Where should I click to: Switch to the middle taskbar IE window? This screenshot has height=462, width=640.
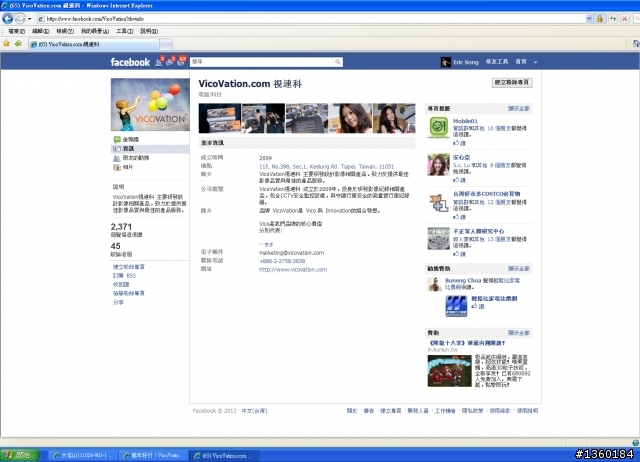click(154, 455)
